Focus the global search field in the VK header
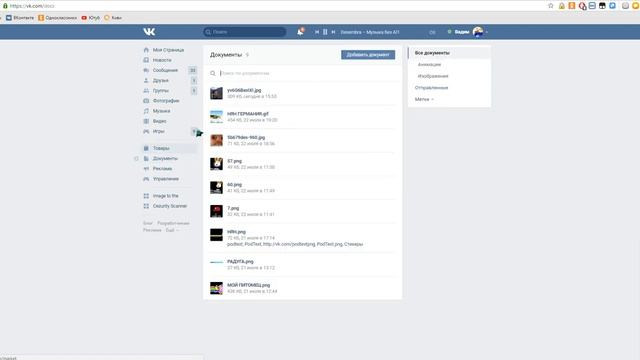This screenshot has width=640, height=360. [x=244, y=32]
